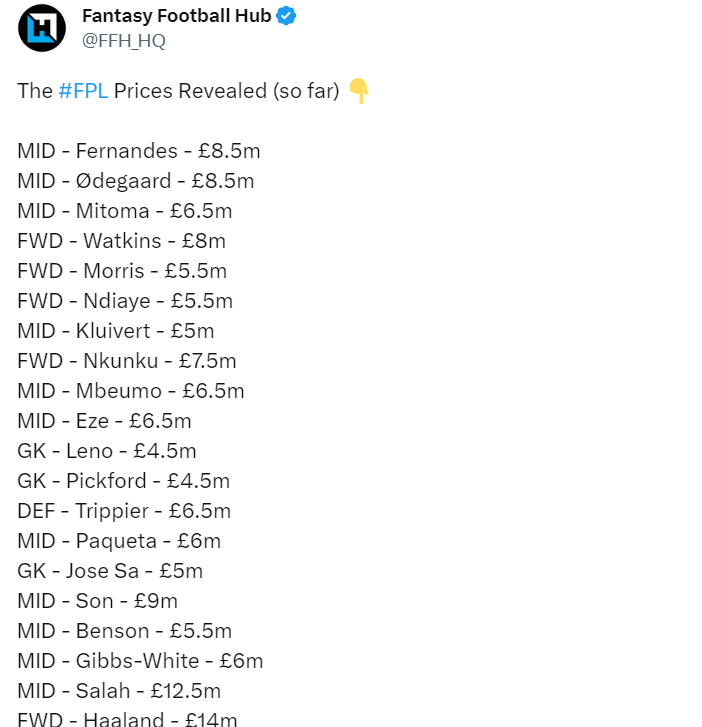Click the Son £9m entry
The width and height of the screenshot is (702, 727).
97,601
